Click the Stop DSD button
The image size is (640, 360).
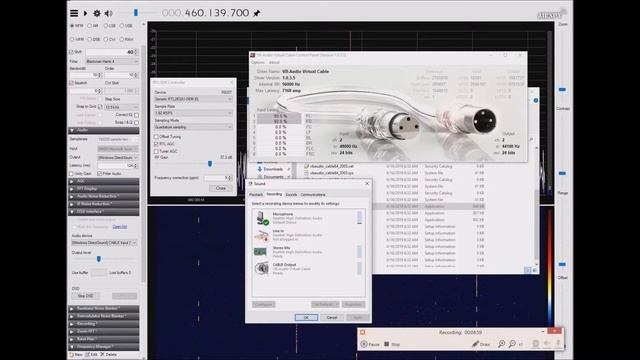tap(85, 296)
